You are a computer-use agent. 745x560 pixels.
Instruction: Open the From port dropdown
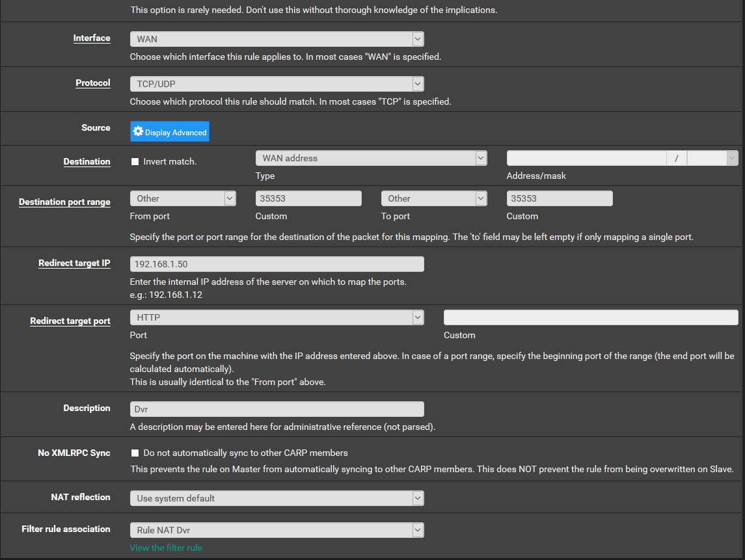(182, 198)
